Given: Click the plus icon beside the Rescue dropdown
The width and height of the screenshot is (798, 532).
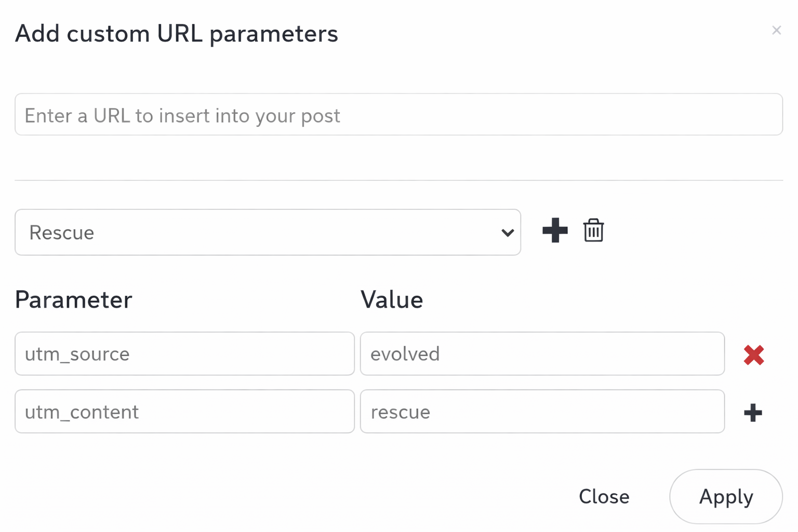Looking at the screenshot, I should (555, 231).
